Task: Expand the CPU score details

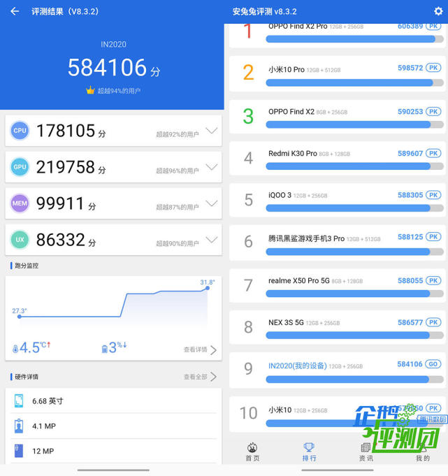Action: coord(212,131)
